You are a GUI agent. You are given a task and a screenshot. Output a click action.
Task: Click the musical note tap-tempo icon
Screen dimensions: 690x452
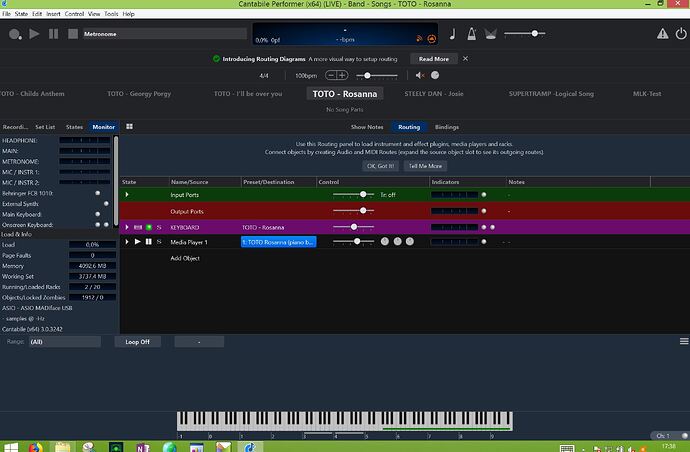coord(452,33)
